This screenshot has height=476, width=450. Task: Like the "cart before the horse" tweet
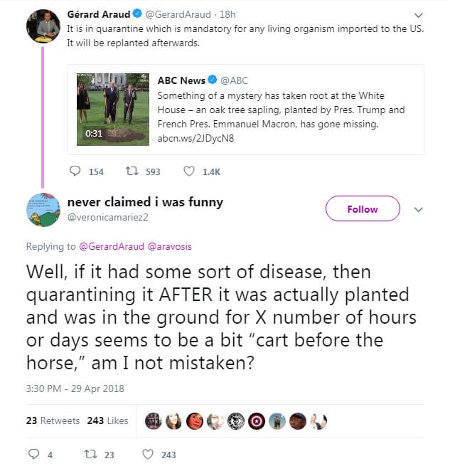click(148, 455)
